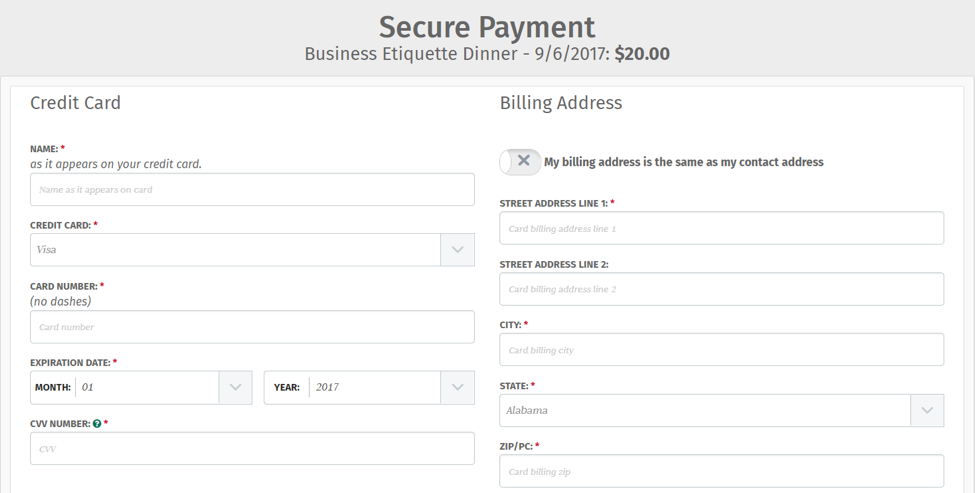Click the Secure Payment heading

[487, 27]
